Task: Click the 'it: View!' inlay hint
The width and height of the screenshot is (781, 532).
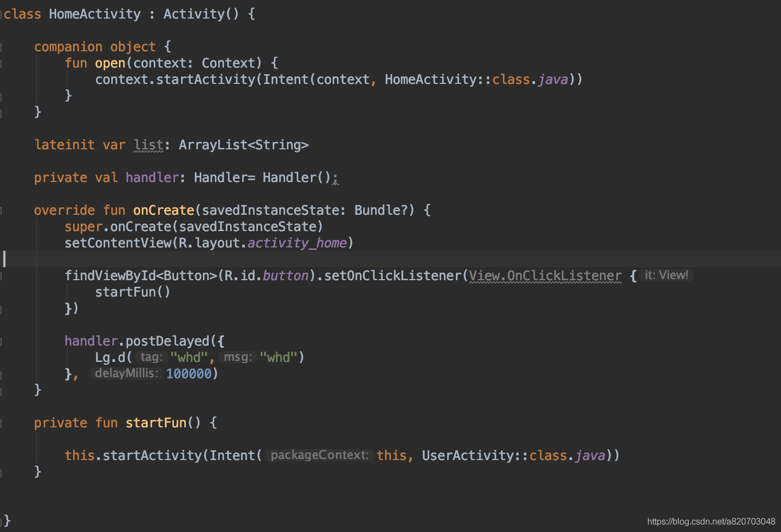Action: 666,275
